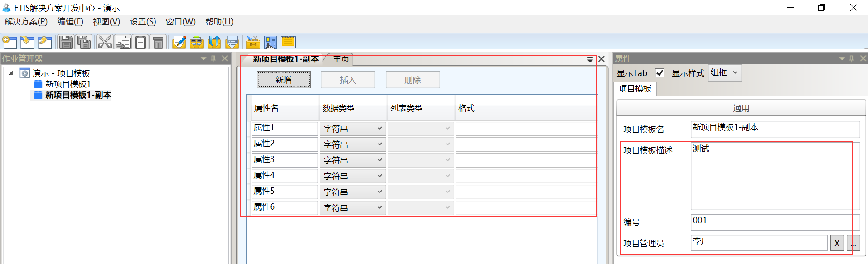Click the scissors cut icon
The height and width of the screenshot is (264, 868).
click(105, 43)
